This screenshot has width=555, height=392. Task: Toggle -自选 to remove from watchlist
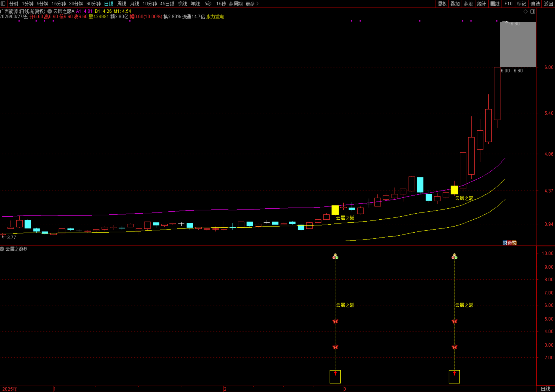(534, 4)
